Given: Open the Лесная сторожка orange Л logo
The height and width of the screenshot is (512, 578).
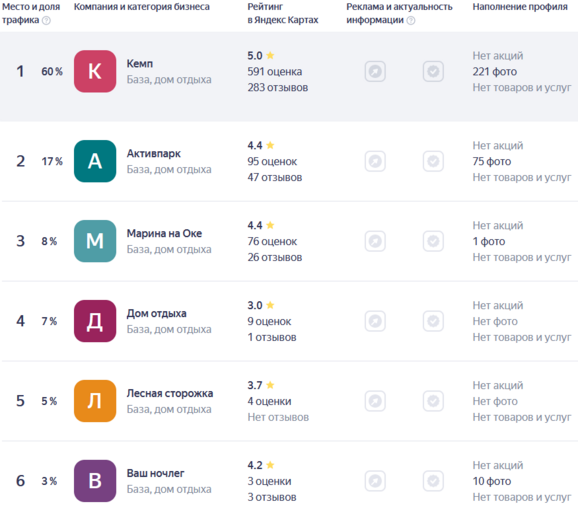Looking at the screenshot, I should click(95, 401).
